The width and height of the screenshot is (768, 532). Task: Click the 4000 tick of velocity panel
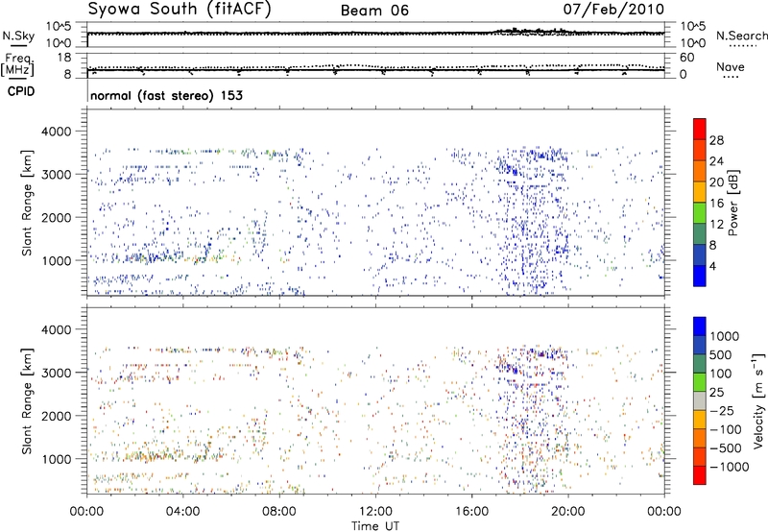(56, 329)
